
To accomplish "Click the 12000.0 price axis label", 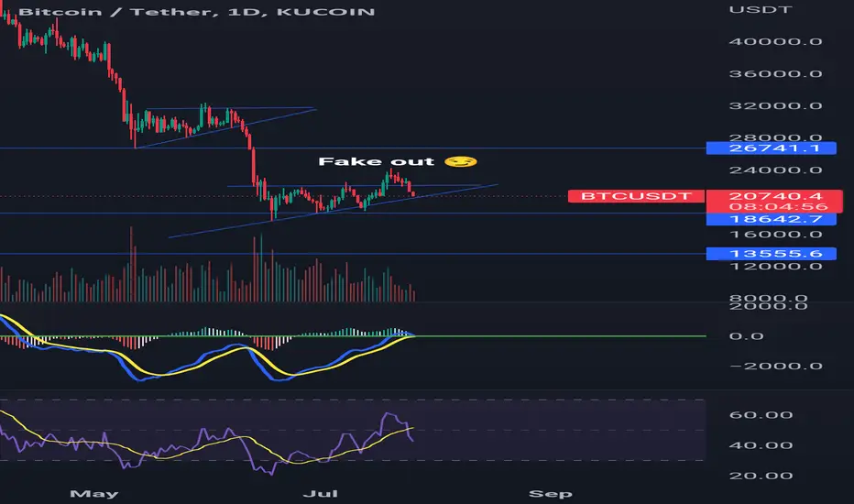I will pyautogui.click(x=775, y=267).
